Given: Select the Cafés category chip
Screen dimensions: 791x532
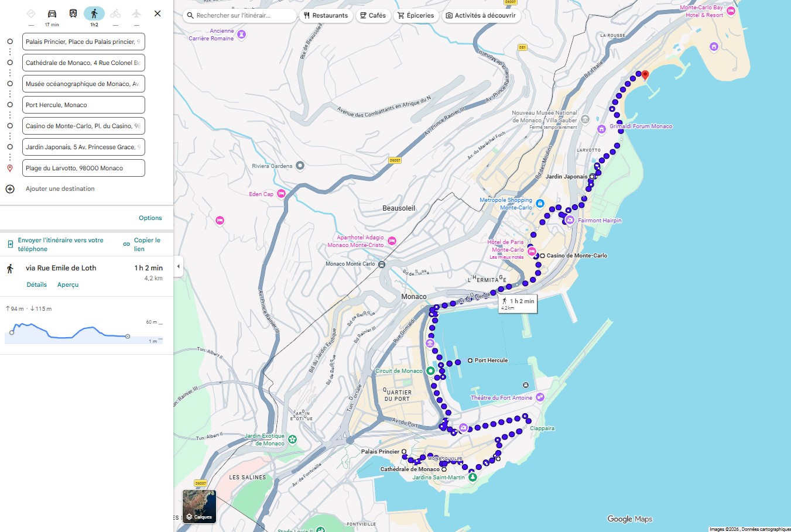Looking at the screenshot, I should point(373,16).
